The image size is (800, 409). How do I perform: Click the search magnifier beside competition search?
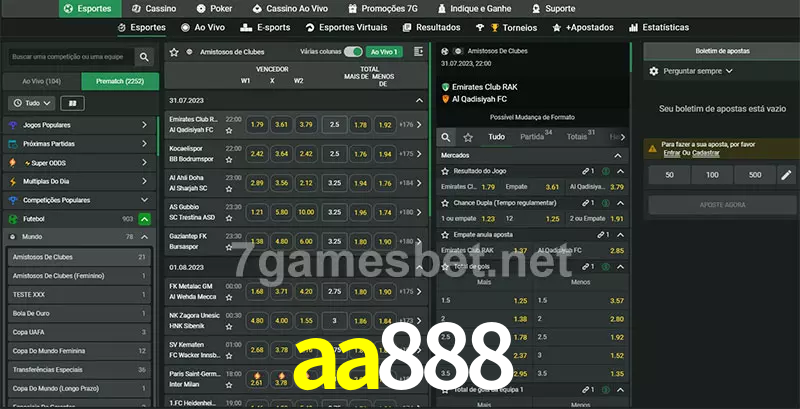[x=145, y=58]
